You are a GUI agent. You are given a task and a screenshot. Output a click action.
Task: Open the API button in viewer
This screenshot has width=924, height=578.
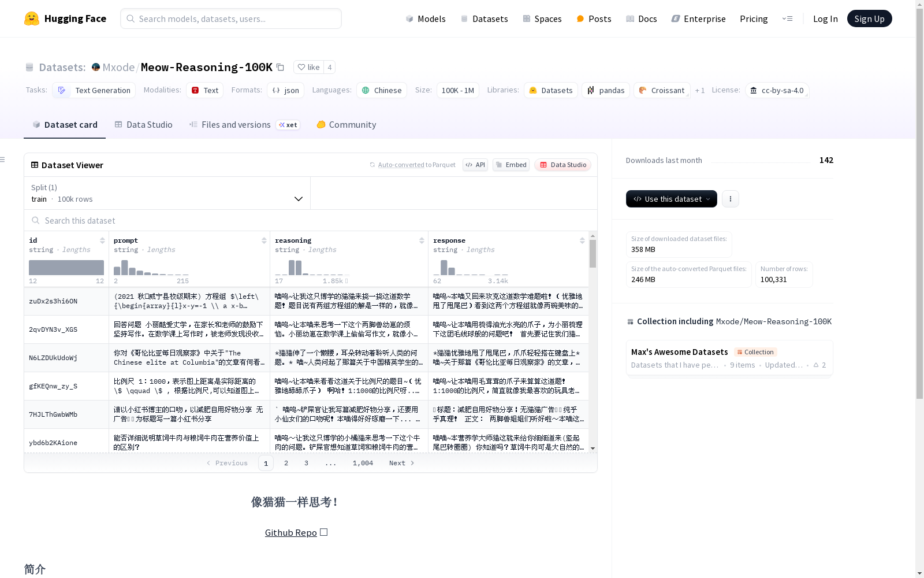pyautogui.click(x=475, y=165)
